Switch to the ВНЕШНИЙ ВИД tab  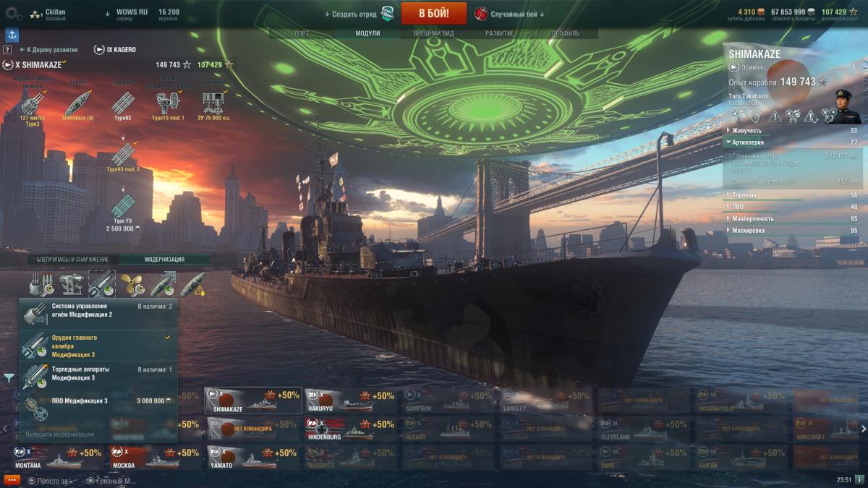(x=433, y=34)
